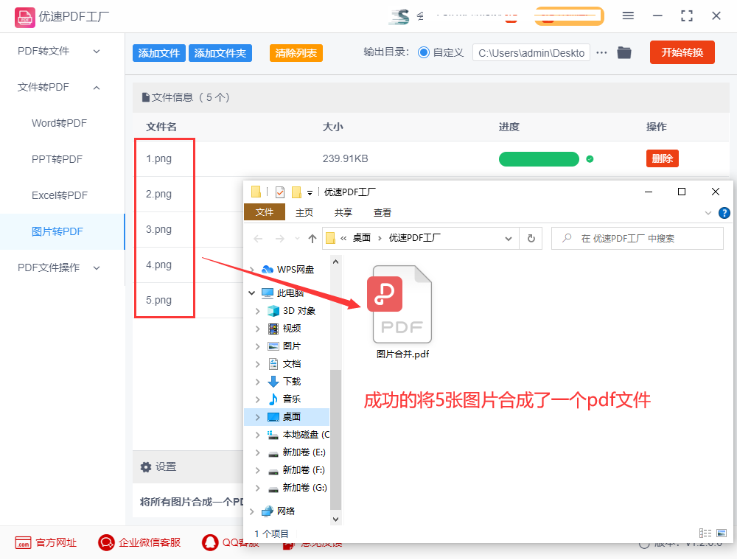Open the 文件 tab in Explorer

(265, 212)
